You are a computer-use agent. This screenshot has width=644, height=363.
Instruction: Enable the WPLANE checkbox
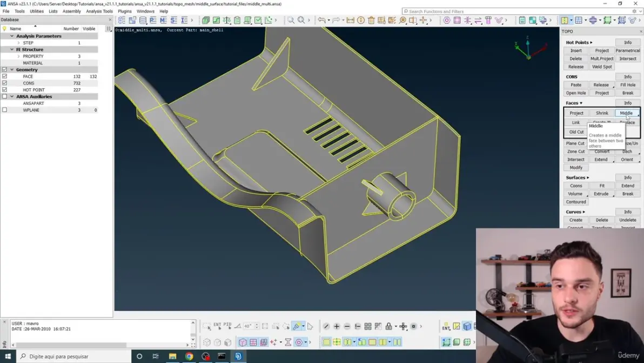coord(4,110)
